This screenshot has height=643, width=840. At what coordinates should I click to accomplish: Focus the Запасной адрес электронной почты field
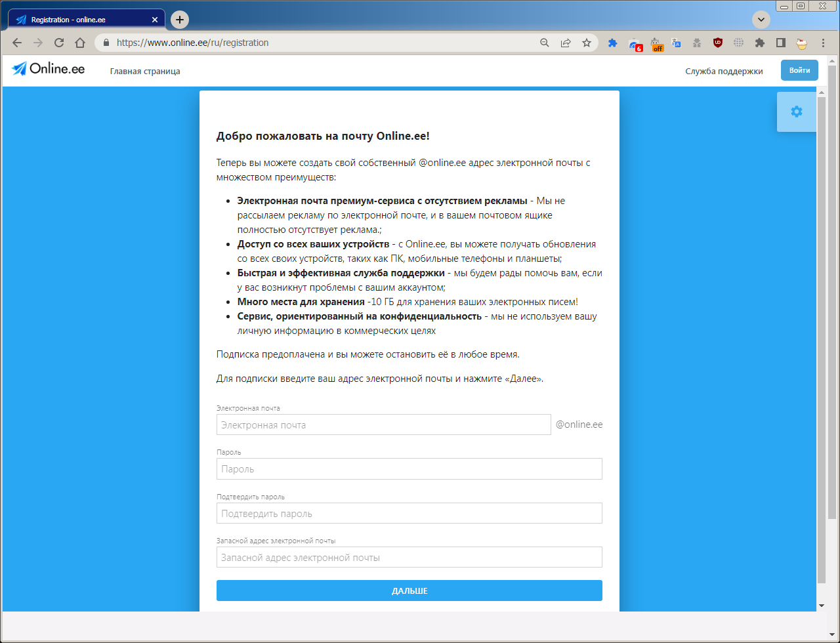(409, 557)
